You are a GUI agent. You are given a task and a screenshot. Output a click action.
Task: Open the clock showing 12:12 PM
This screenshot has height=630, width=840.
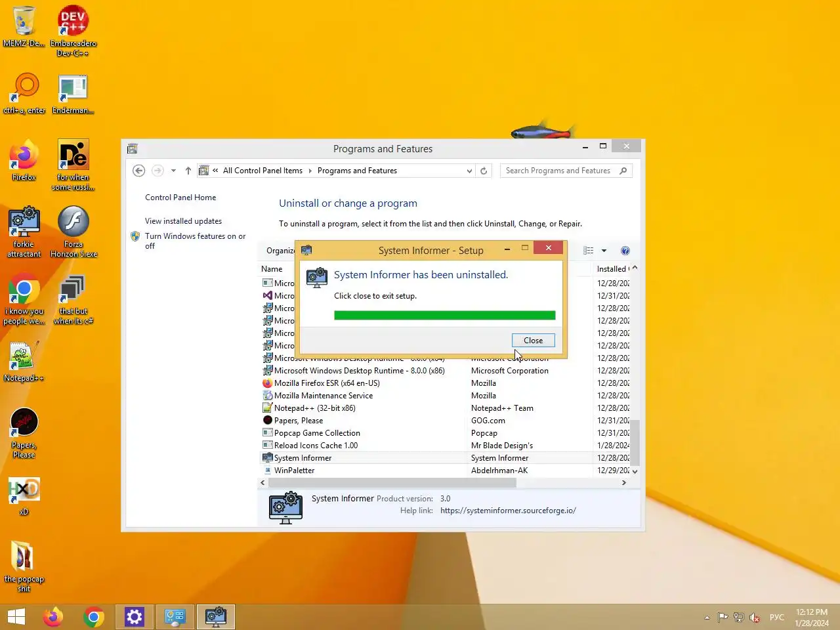point(812,618)
